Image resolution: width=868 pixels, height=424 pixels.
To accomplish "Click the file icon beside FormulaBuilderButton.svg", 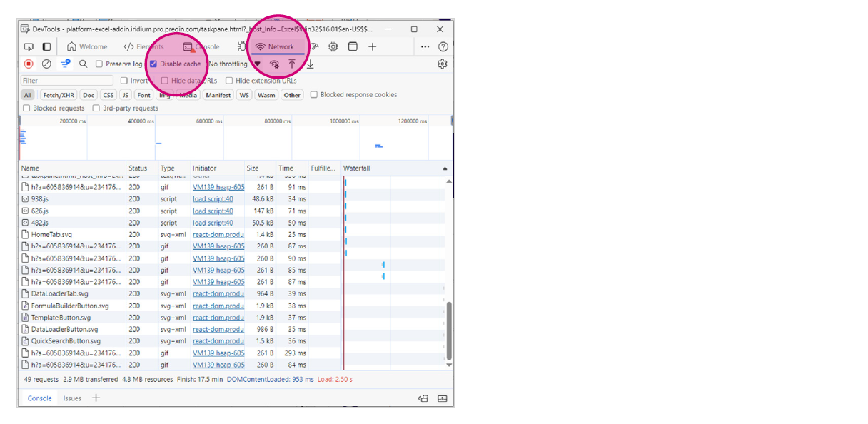I will [25, 306].
